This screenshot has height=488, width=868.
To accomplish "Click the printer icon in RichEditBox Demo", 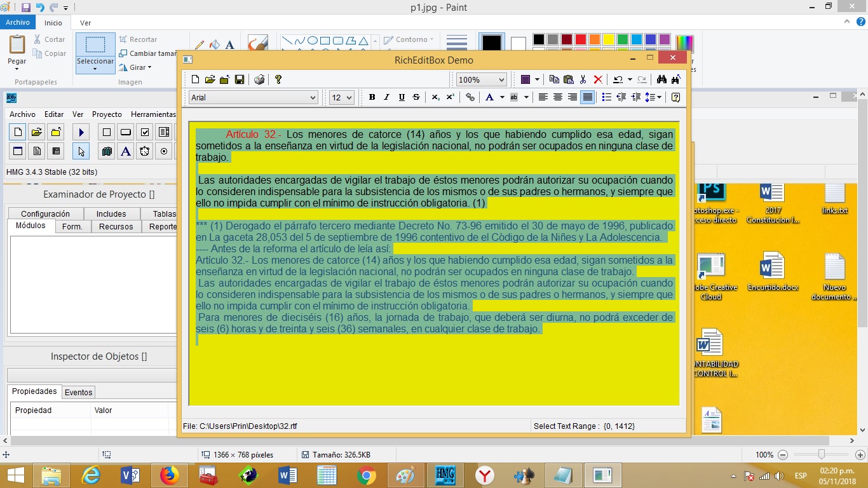I will [x=259, y=79].
